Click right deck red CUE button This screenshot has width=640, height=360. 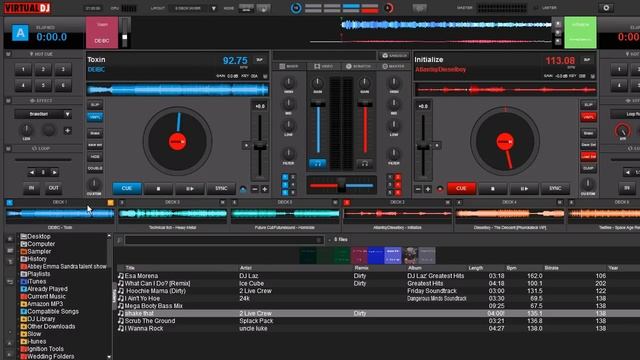pos(461,188)
